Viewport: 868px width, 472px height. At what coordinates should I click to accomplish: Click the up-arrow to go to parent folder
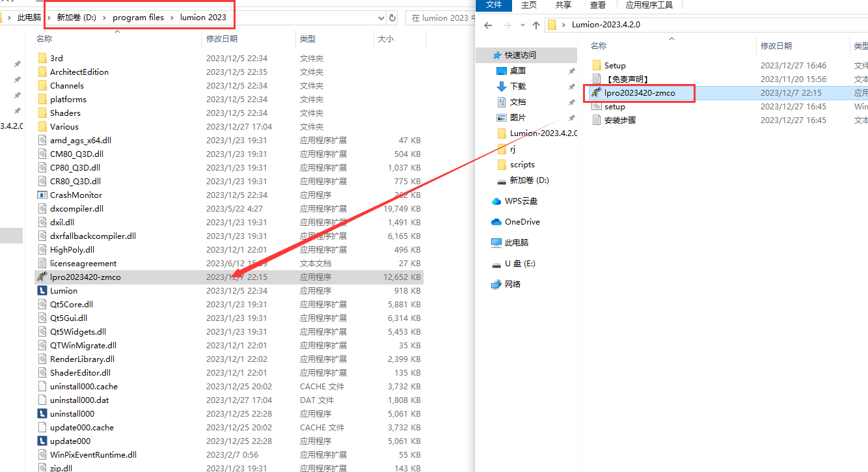pos(535,25)
